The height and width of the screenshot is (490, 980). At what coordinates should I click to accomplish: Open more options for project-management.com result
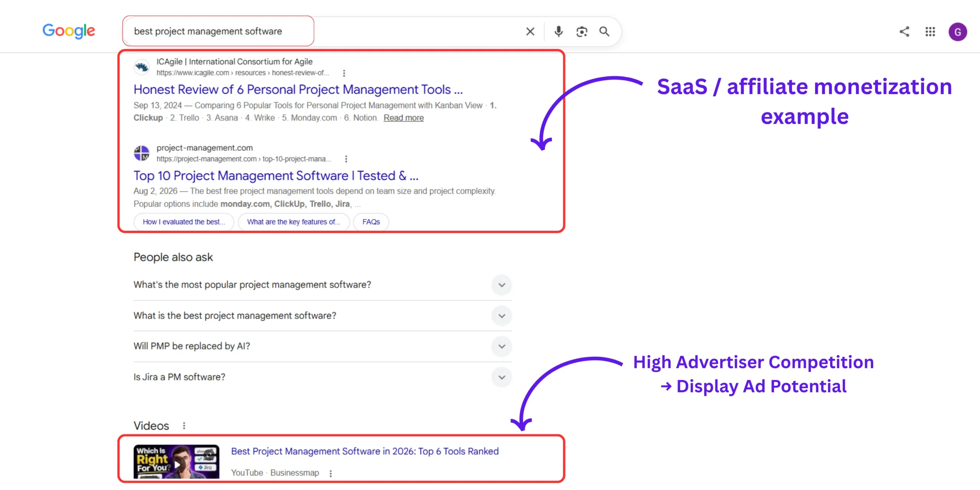pos(346,159)
